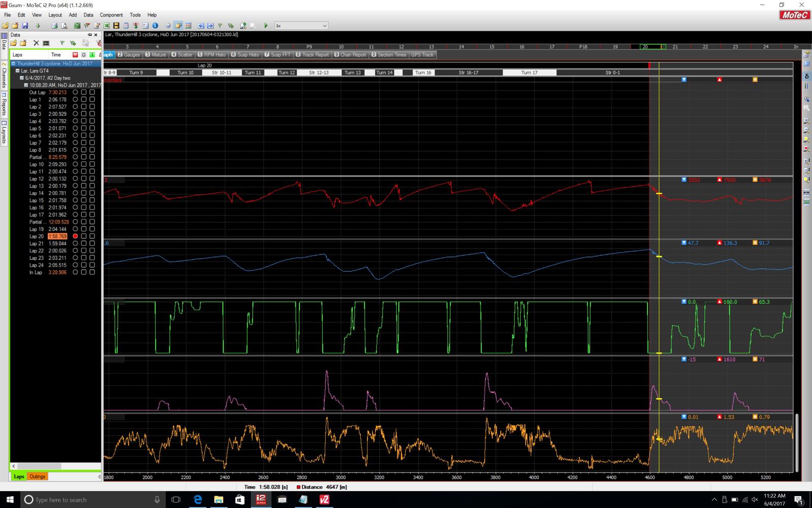The height and width of the screenshot is (508, 812).
Task: Open the Reports side panel tab
Action: click(4, 104)
